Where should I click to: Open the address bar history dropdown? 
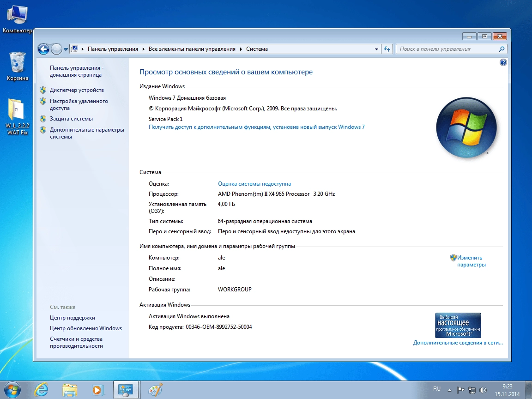pyautogui.click(x=376, y=49)
